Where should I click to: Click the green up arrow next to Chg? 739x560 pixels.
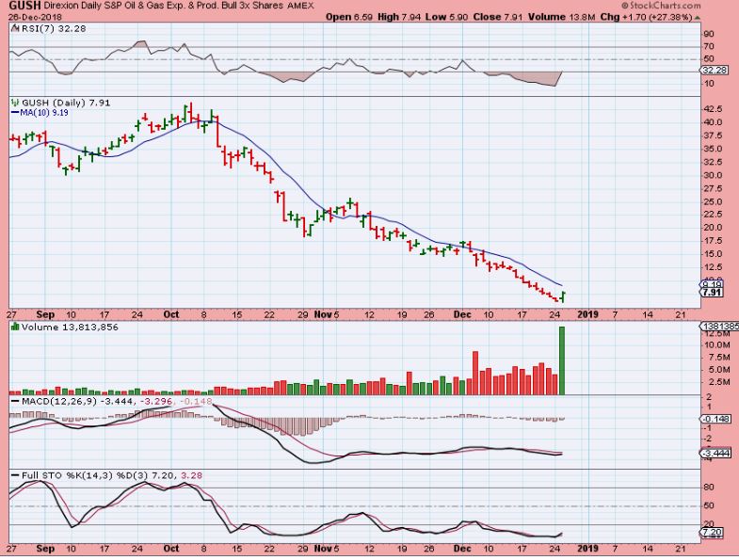698,18
